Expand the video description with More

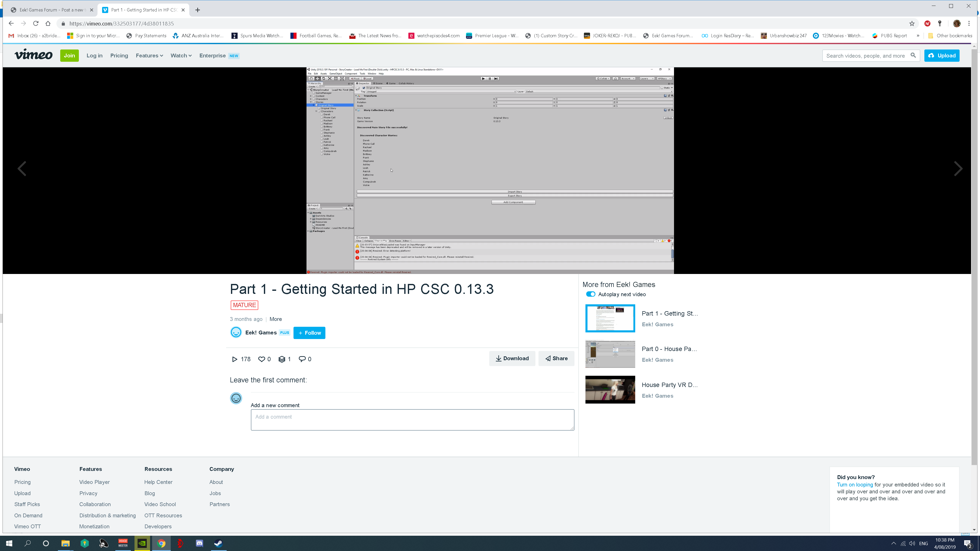[x=275, y=319]
